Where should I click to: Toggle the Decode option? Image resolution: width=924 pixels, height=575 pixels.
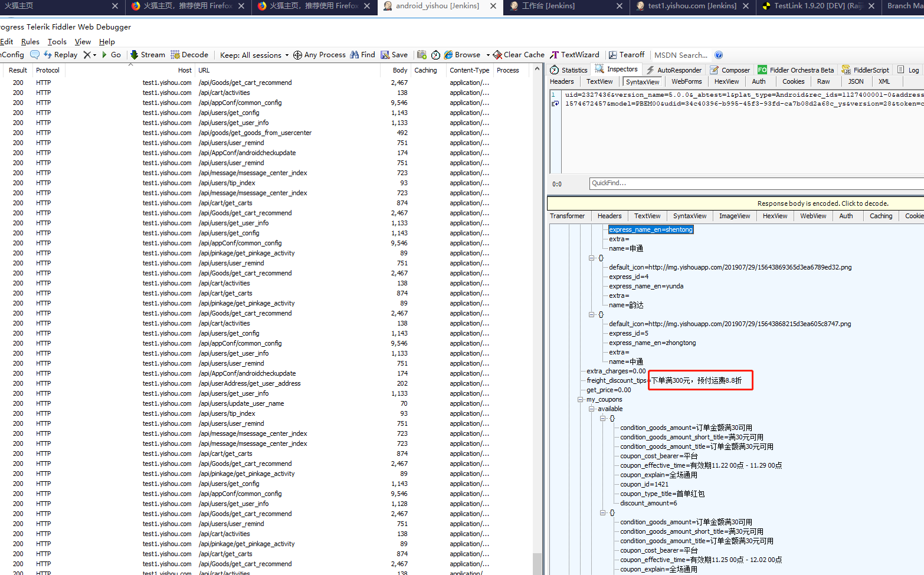[x=189, y=54]
